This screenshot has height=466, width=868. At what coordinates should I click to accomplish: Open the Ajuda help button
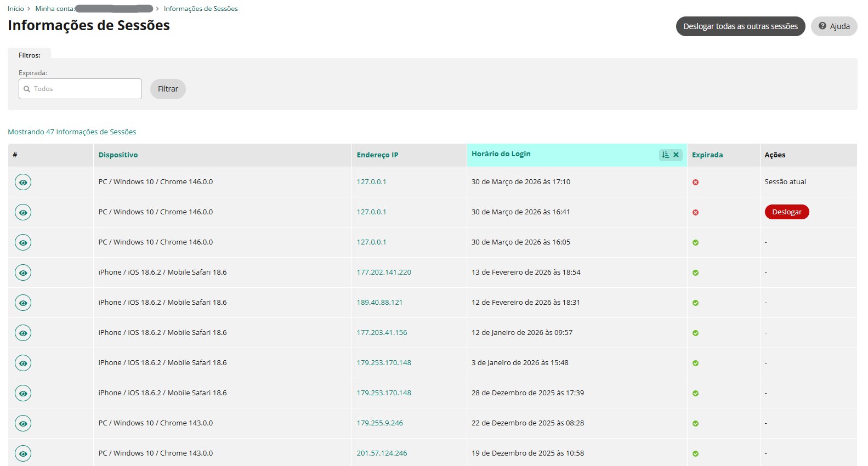(833, 26)
